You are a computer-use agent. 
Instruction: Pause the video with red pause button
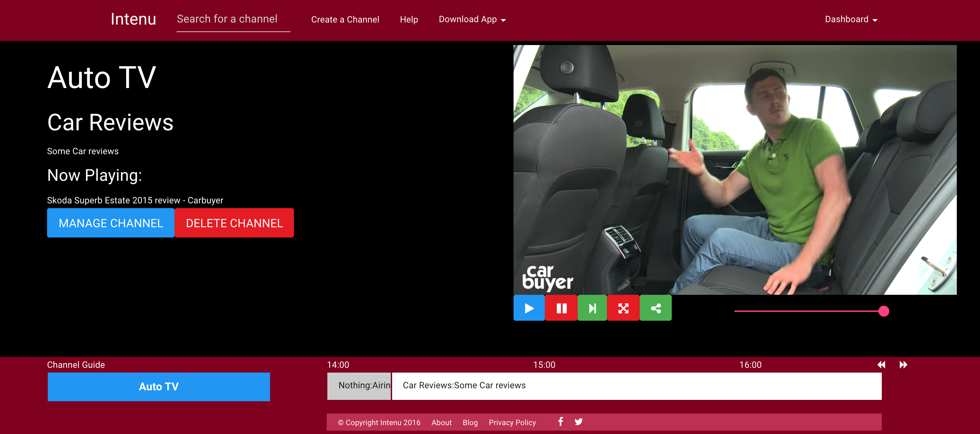pyautogui.click(x=561, y=308)
